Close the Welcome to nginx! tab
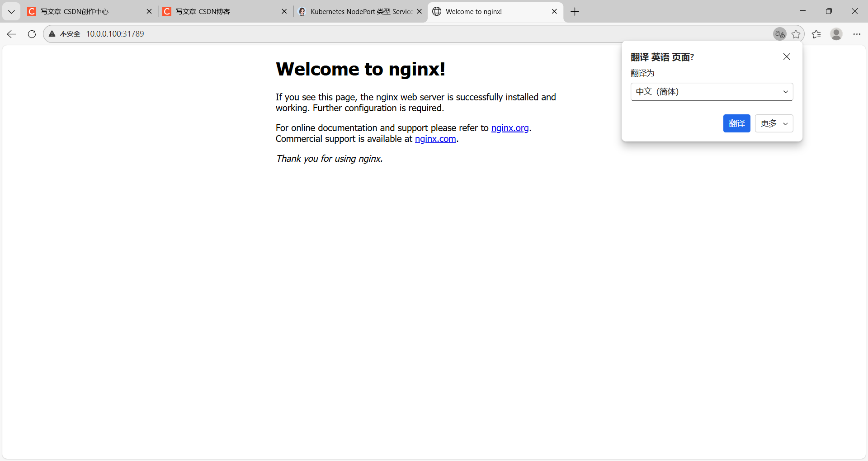Image resolution: width=868 pixels, height=461 pixels. 554,12
